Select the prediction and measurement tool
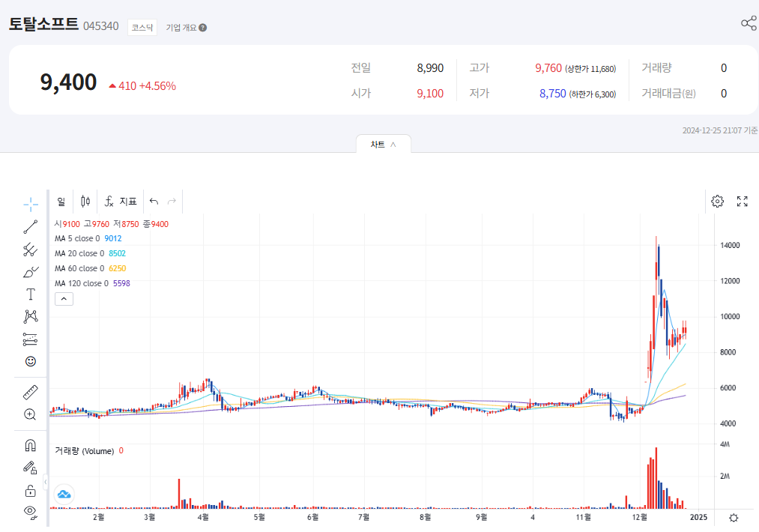The image size is (759, 532). [x=31, y=339]
